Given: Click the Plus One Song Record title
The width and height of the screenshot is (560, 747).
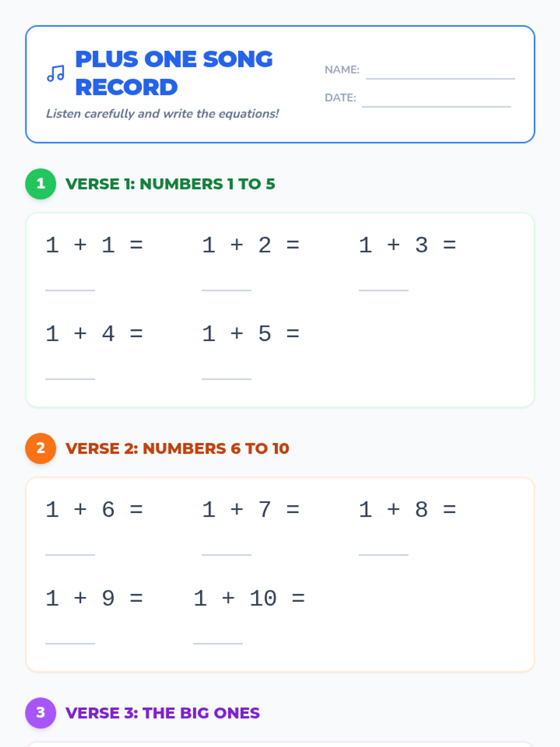Looking at the screenshot, I should tap(174, 73).
